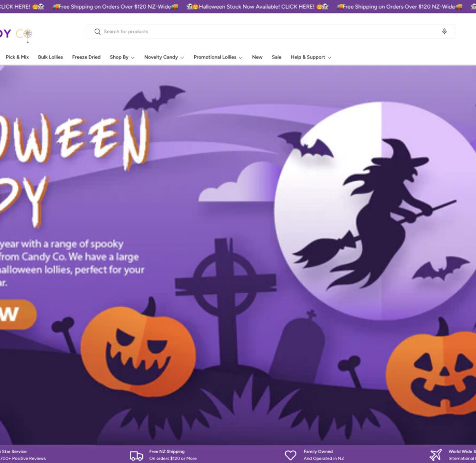Start voice search with the microphone icon
Viewport: 476px width, 463px height.
(444, 32)
